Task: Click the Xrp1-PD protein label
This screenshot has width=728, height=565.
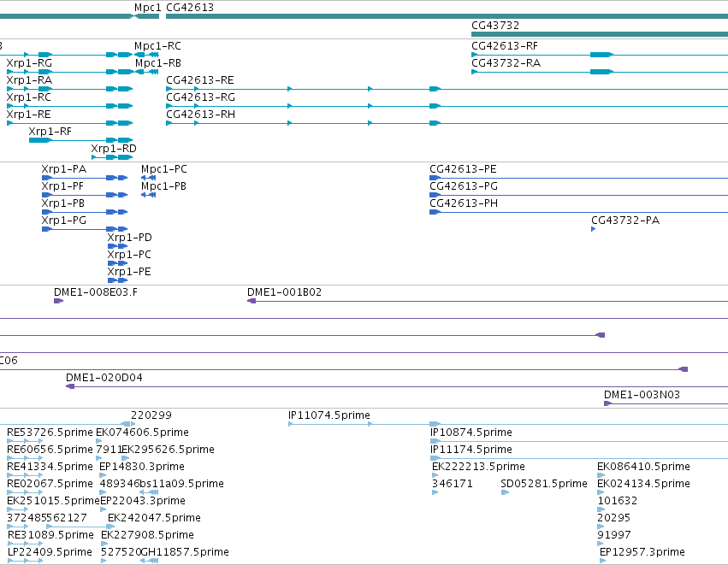Action: 129,238
